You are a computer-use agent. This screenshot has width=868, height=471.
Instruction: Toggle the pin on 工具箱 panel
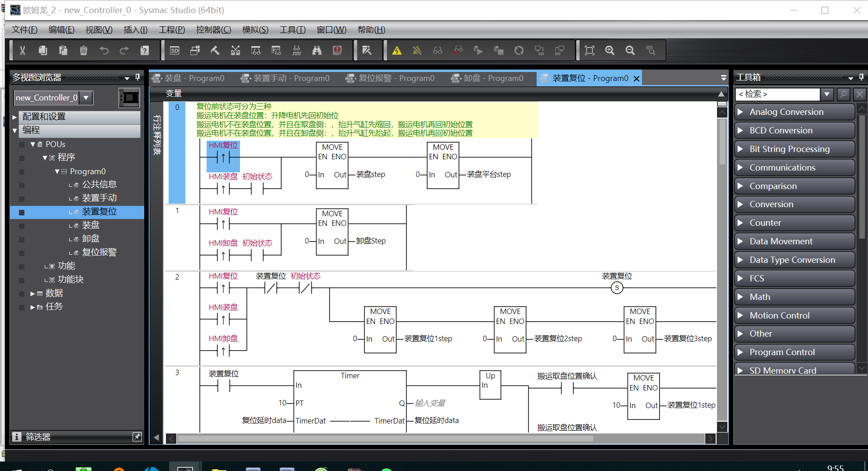[861, 77]
